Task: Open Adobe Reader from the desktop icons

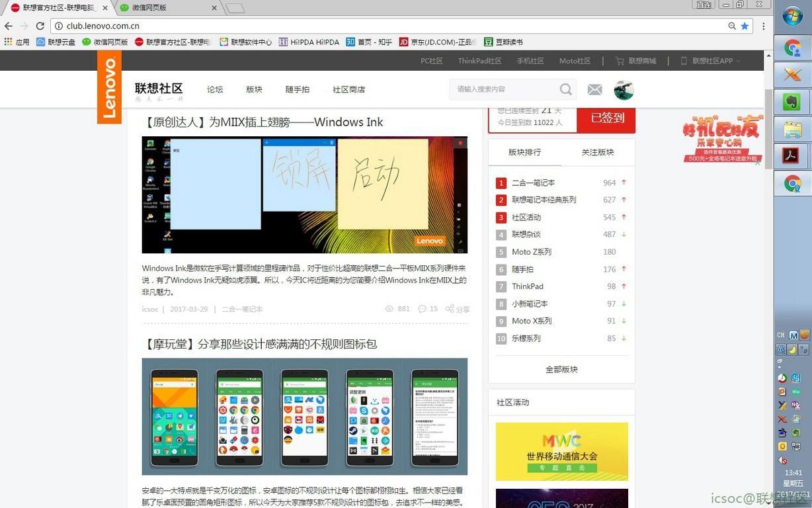Action: [791, 155]
